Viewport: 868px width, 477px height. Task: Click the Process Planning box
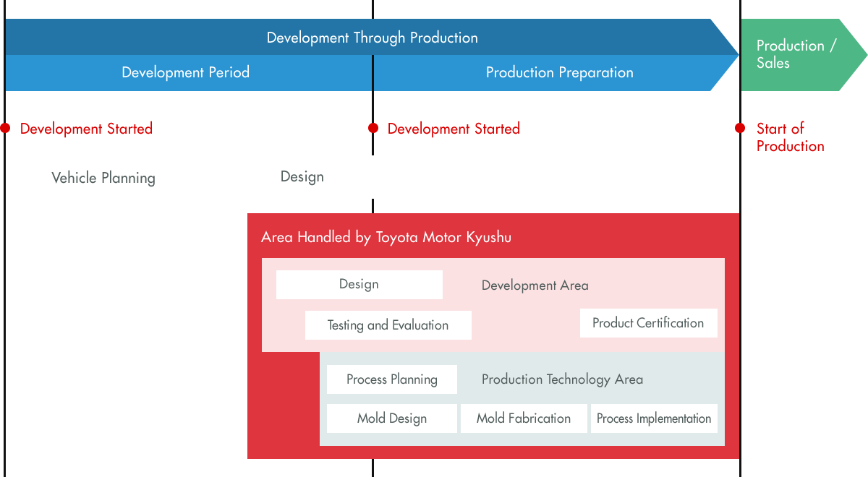(x=392, y=379)
